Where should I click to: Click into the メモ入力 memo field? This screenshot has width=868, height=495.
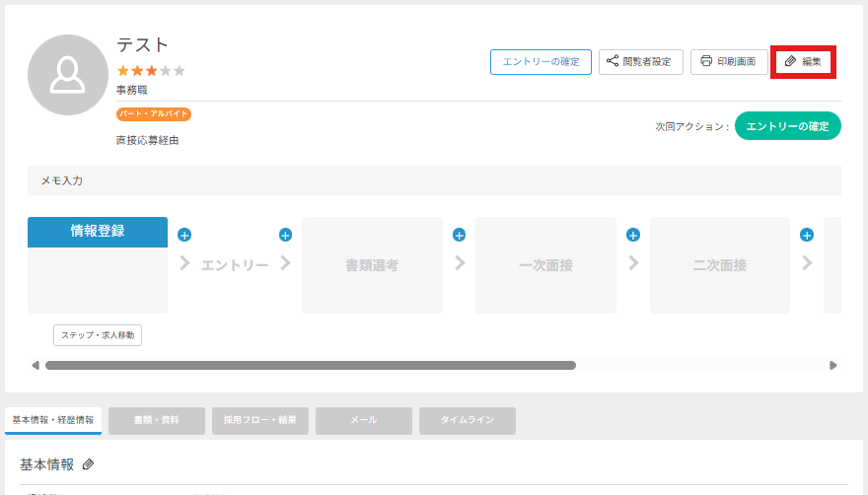click(434, 180)
